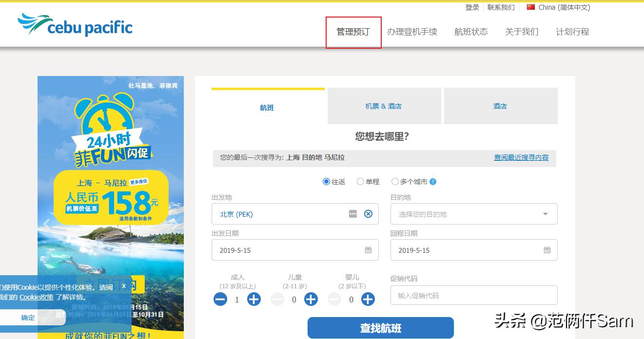
Task: Select the 多个城市 radio option
Action: (x=395, y=181)
